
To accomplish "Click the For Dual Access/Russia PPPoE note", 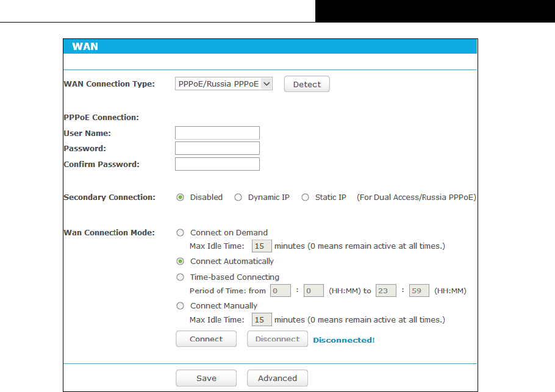I will [416, 198].
